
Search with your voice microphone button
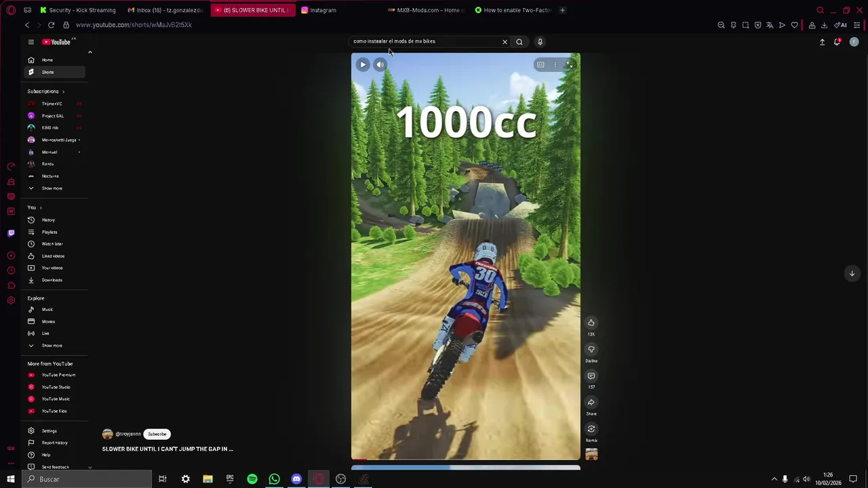540,42
